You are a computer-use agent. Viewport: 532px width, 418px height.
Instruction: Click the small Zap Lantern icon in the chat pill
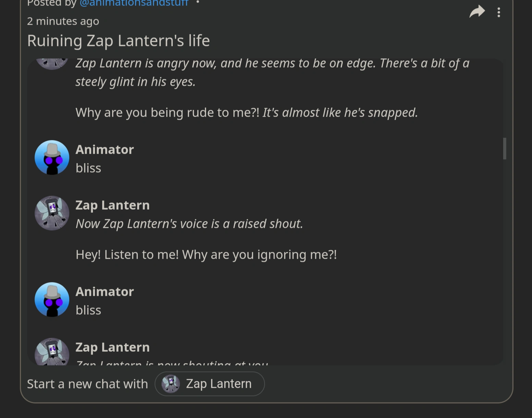(169, 384)
